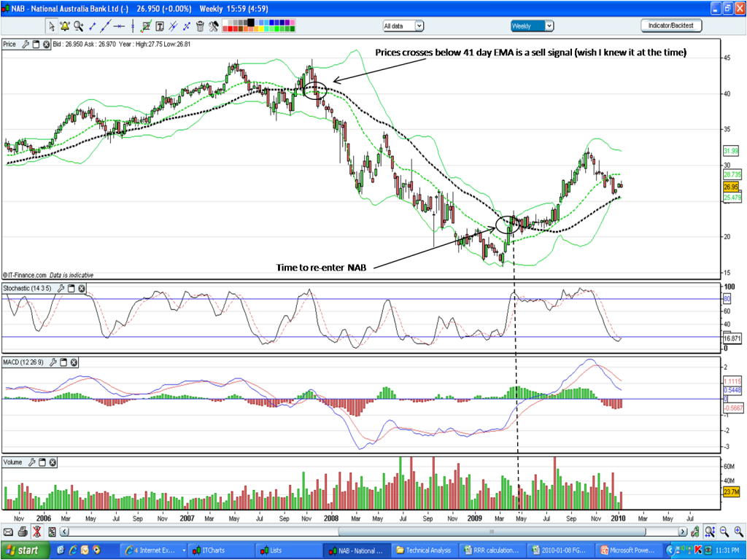Select the crossed parallel lines tool
Screen dimensions: 747x560
tap(174, 26)
